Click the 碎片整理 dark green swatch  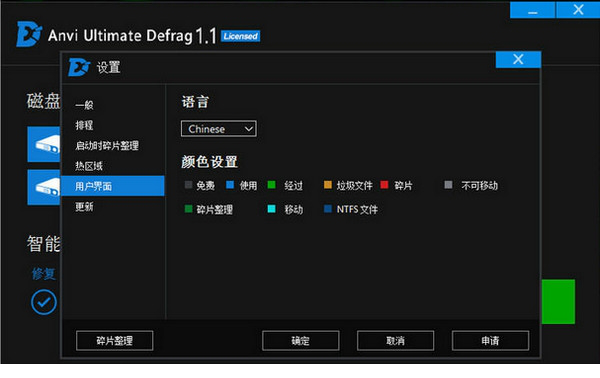click(x=188, y=209)
